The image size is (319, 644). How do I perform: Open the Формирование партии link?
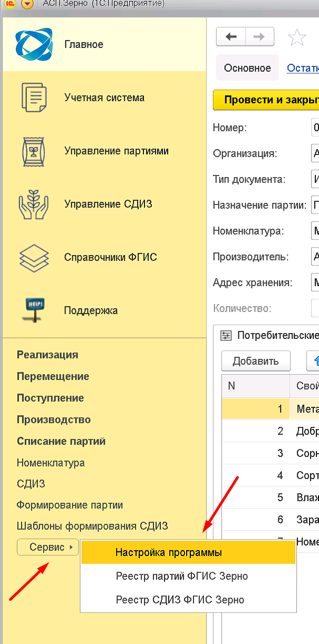[x=70, y=505]
